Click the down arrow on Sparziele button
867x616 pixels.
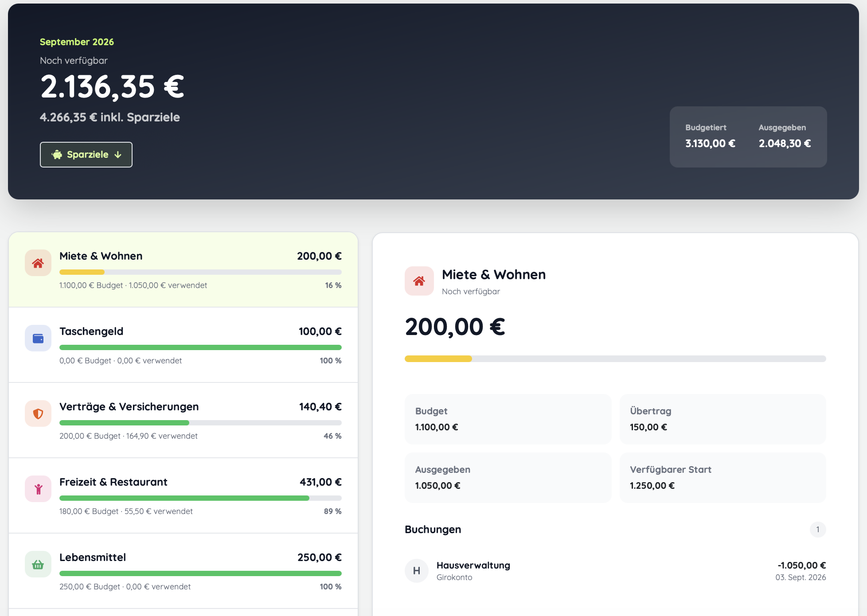tap(118, 155)
